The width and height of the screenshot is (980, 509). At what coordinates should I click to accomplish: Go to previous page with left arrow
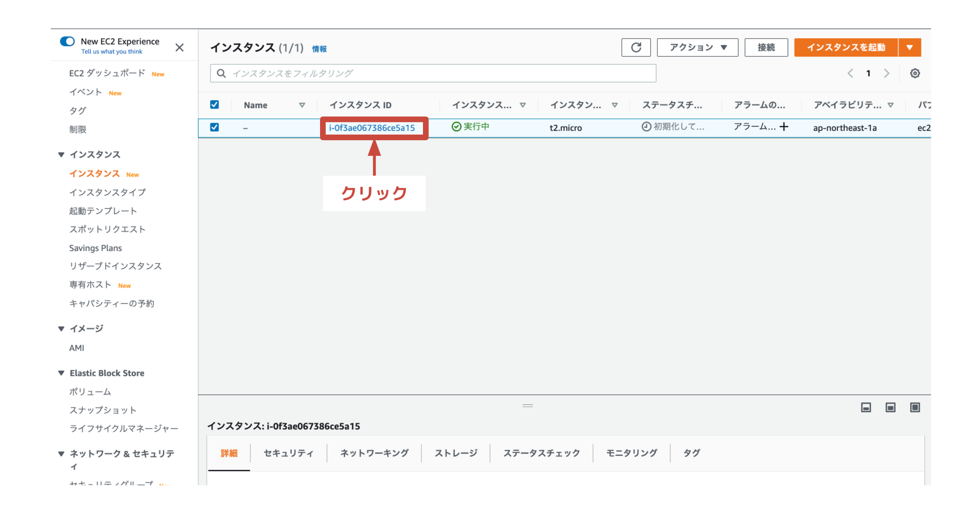[850, 73]
